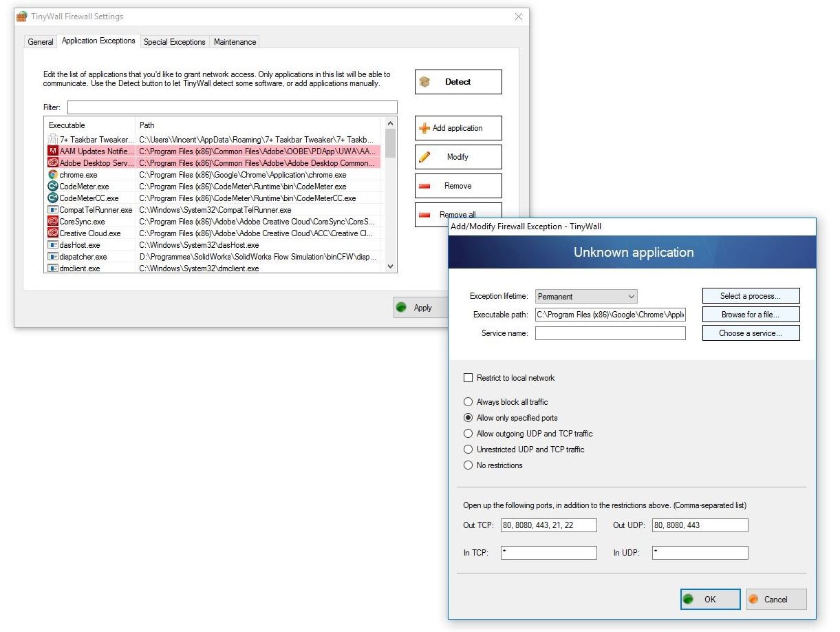840x632 pixels.
Task: Click the CodeMeterCC.exe row icon
Action: [53, 198]
